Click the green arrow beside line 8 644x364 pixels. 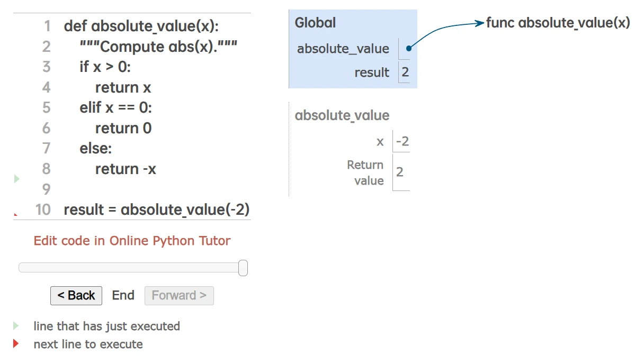click(x=16, y=179)
